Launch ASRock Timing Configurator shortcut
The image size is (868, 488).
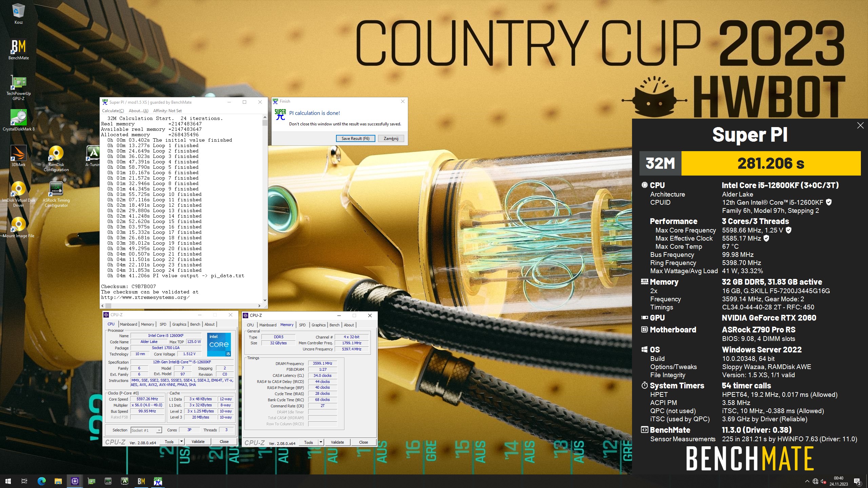[x=56, y=194]
